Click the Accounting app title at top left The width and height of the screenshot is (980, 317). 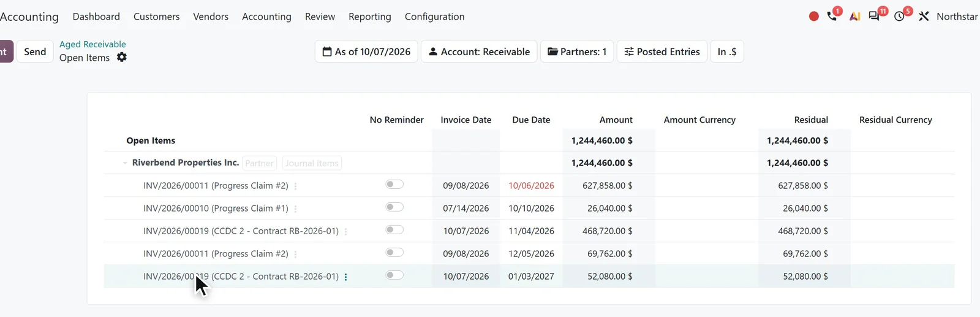29,17
